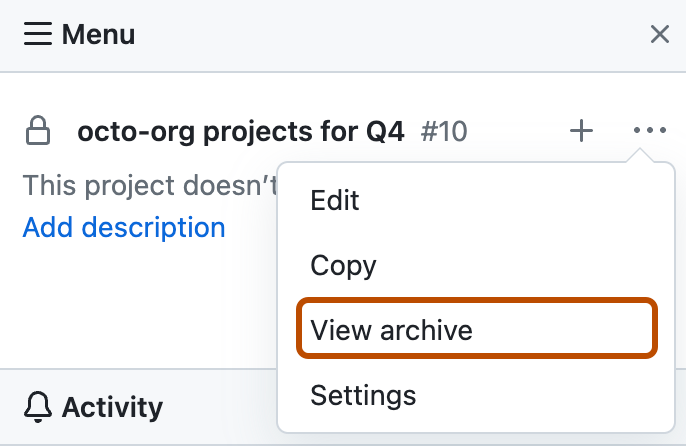
Task: Click the Add description link
Action: [x=124, y=227]
